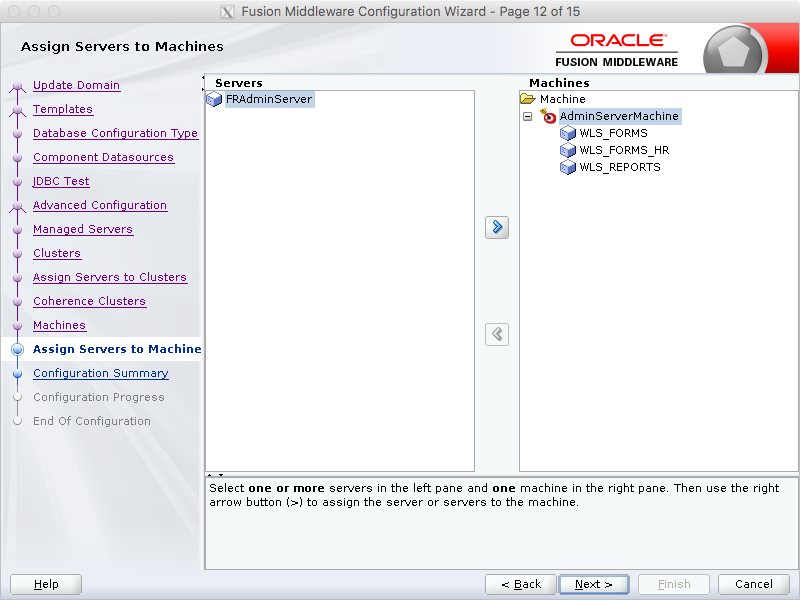Click the WLS_FORMS server cube icon
The height and width of the screenshot is (600, 800).
click(x=568, y=133)
